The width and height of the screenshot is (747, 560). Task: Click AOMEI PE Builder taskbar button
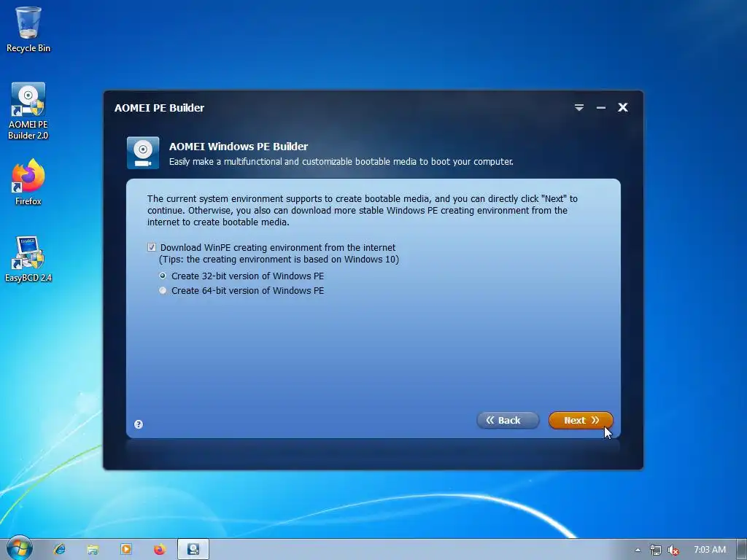tap(193, 550)
